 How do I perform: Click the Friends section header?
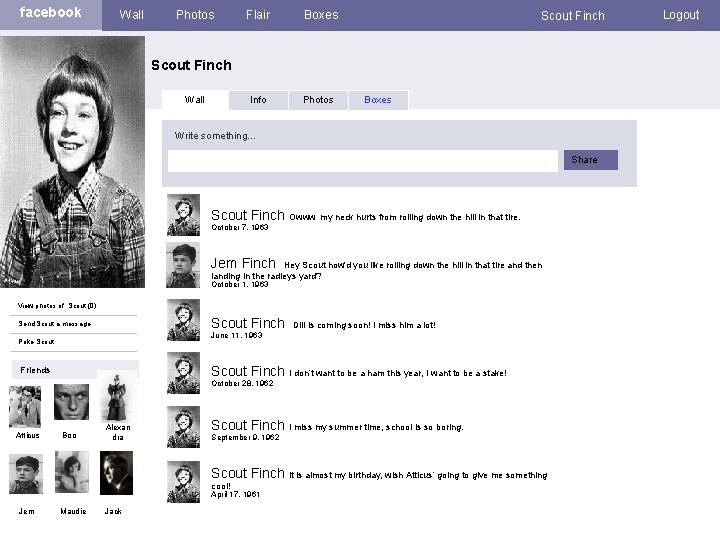tap(75, 370)
